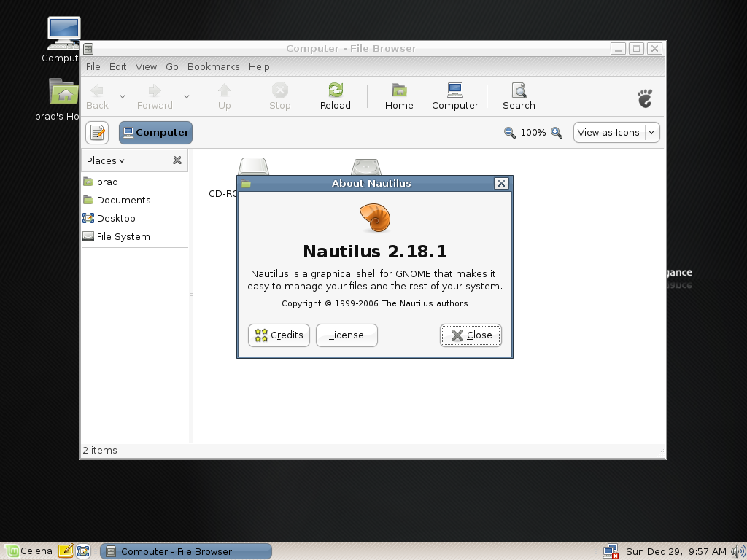The image size is (747, 560).
Task: Toggle text-based location bar button
Action: (x=97, y=133)
